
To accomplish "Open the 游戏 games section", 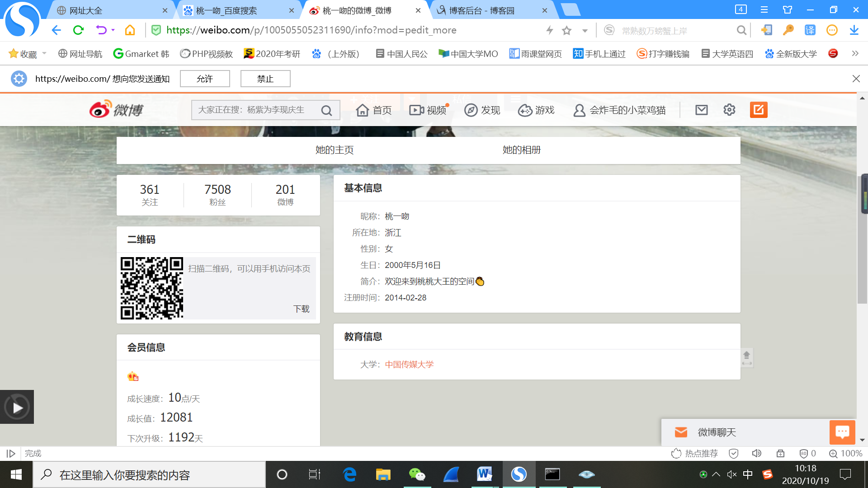I will tap(536, 110).
